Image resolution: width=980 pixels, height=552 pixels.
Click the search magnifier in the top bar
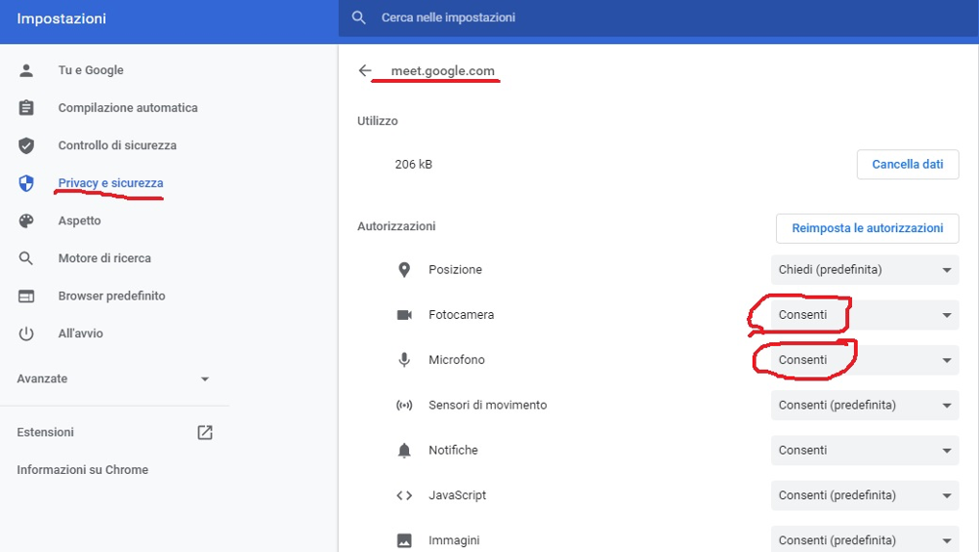tap(359, 18)
